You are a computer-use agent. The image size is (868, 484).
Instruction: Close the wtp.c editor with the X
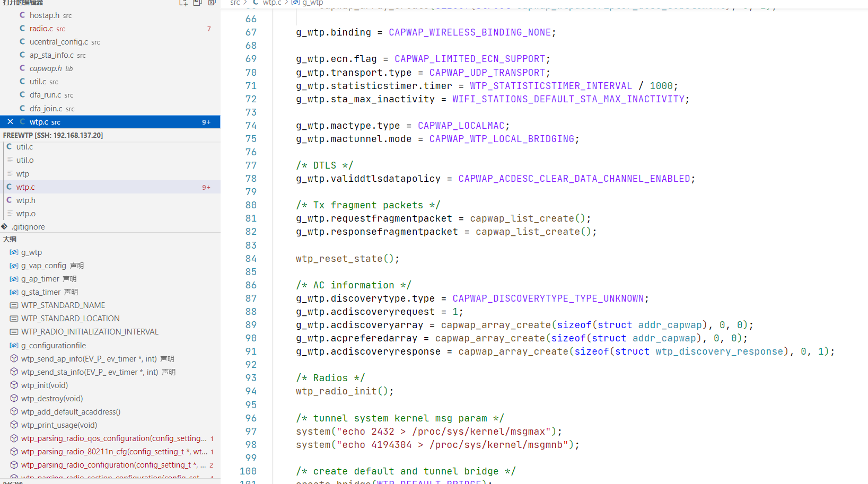[x=10, y=122]
